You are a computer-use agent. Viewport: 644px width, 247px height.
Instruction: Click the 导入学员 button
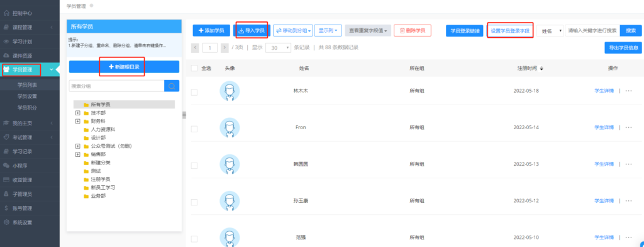(x=252, y=30)
